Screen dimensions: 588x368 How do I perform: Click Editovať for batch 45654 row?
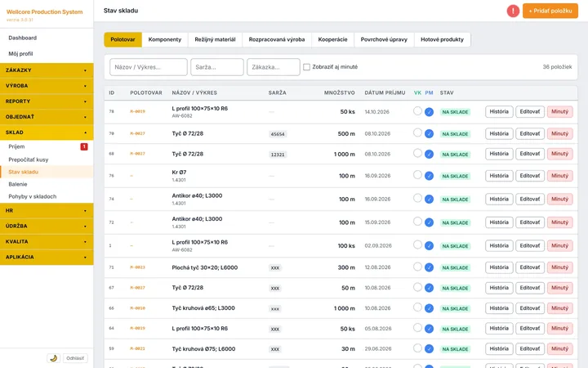click(x=529, y=133)
